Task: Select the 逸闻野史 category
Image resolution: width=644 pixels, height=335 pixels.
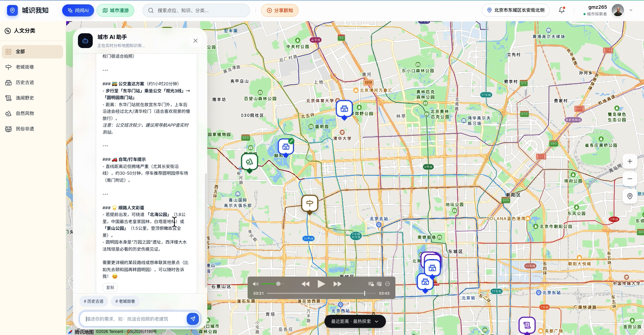Action: coord(32,98)
